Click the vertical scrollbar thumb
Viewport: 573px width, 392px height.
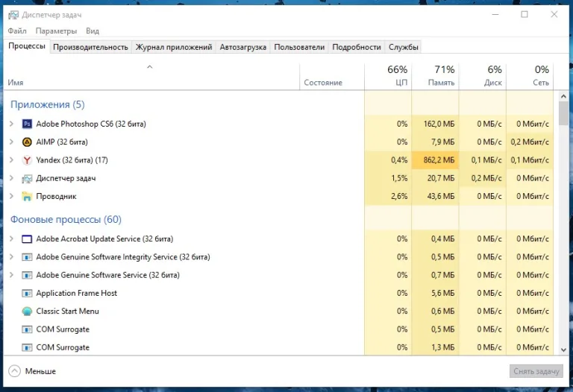pos(563,113)
